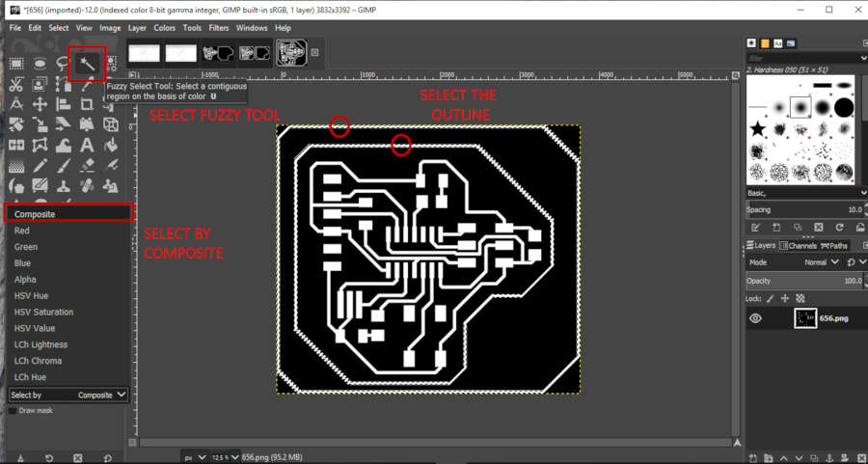Switch to the Layers tab
This screenshot has width=868, height=464.
(x=761, y=245)
